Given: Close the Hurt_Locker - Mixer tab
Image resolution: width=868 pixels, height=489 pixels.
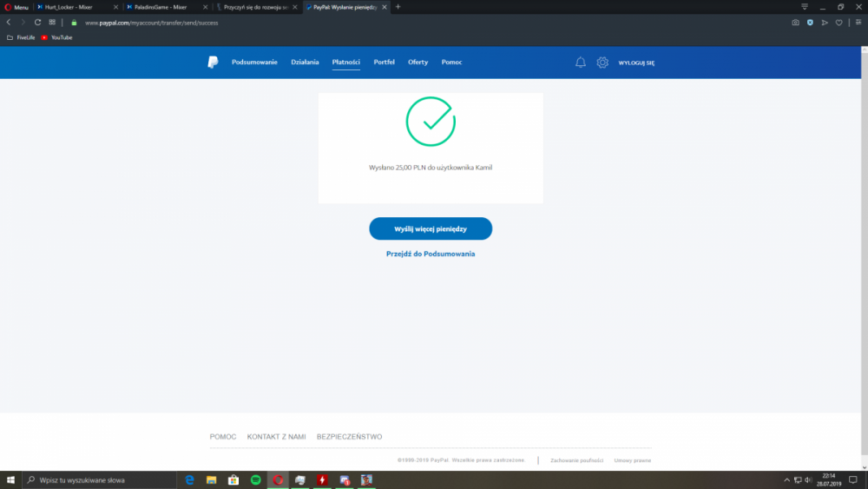Looking at the screenshot, I should (115, 7).
